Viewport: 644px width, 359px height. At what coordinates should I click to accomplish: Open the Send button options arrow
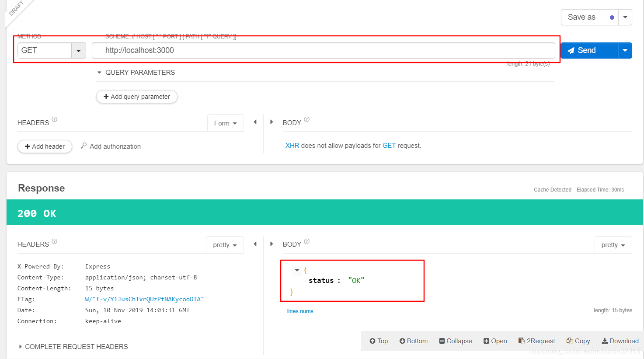(x=625, y=50)
